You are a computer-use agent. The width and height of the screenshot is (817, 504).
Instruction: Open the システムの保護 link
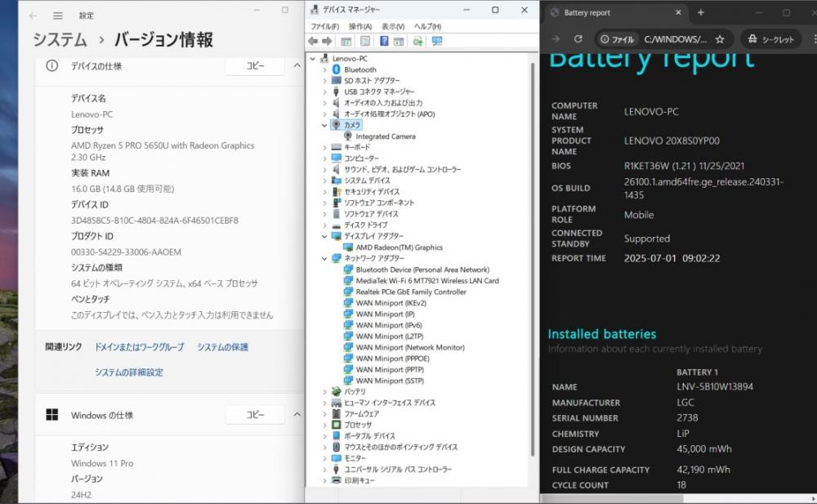pyautogui.click(x=222, y=347)
